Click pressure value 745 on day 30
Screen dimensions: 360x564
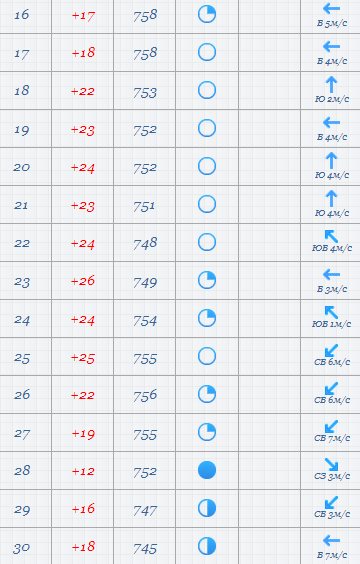pos(145,549)
